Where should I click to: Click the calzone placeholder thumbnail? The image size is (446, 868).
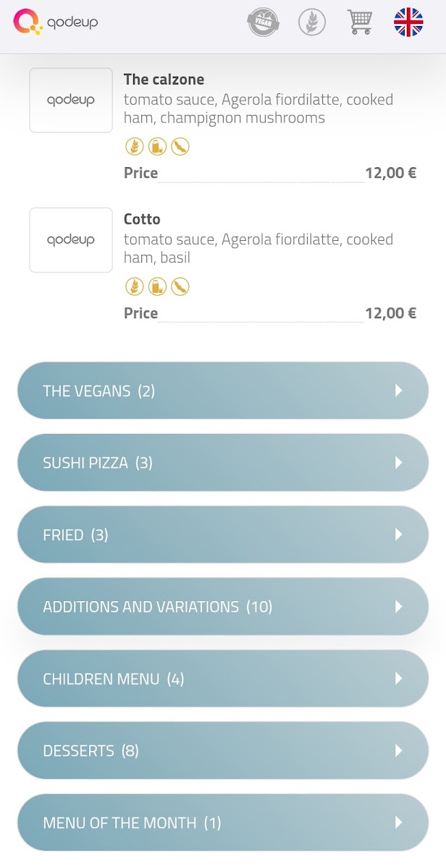[x=71, y=101]
